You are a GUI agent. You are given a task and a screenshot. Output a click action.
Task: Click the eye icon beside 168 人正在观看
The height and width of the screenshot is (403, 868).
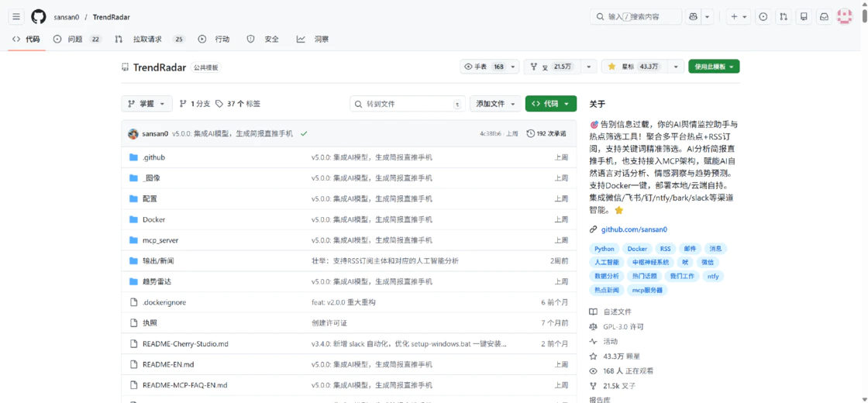(x=594, y=371)
